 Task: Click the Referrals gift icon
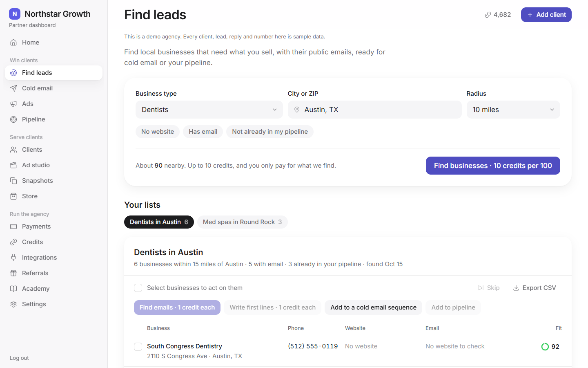click(x=13, y=273)
